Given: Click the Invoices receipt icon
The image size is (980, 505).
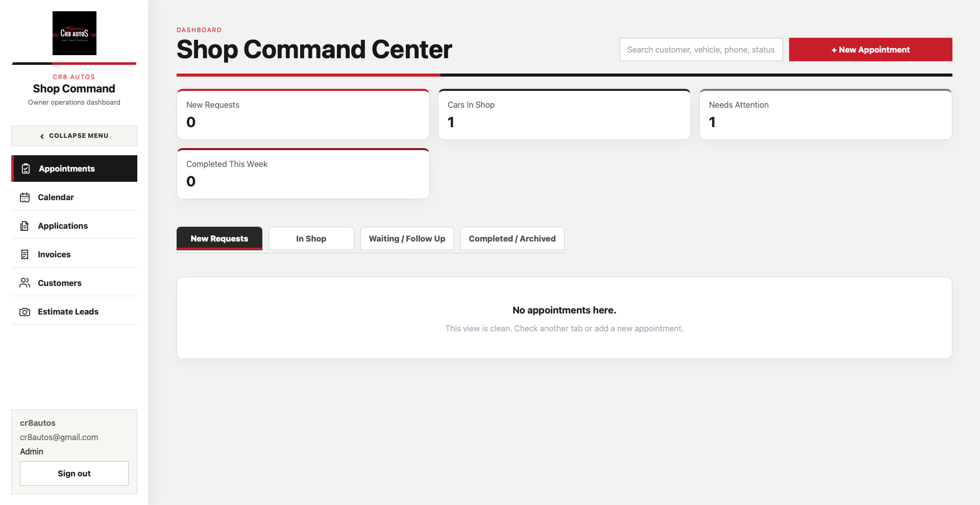Looking at the screenshot, I should 24,254.
